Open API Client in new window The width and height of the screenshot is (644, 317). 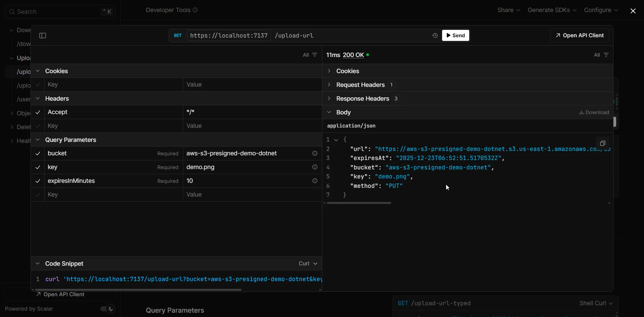[579, 35]
